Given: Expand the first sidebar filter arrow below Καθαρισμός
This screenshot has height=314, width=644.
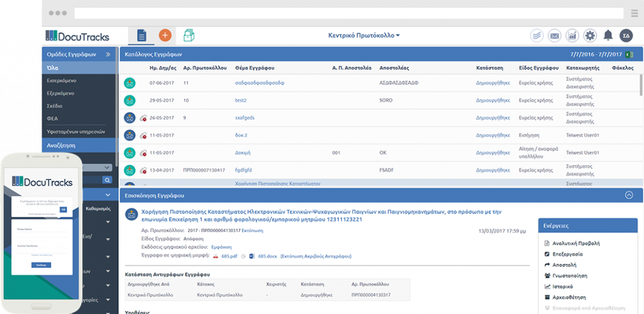Looking at the screenshot, I should [x=108, y=222].
